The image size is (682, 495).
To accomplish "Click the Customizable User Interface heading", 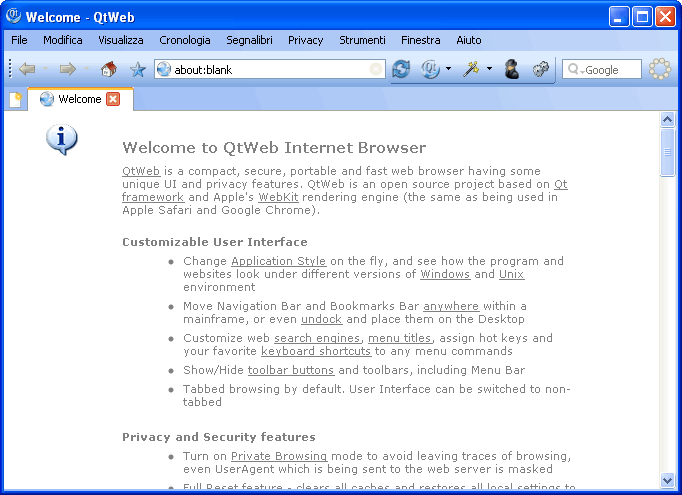I will tap(215, 242).
